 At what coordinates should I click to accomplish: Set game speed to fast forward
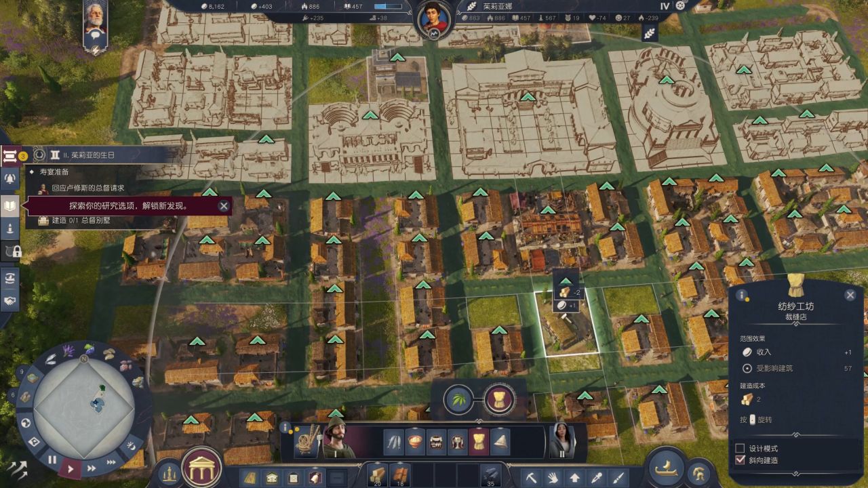[92, 468]
